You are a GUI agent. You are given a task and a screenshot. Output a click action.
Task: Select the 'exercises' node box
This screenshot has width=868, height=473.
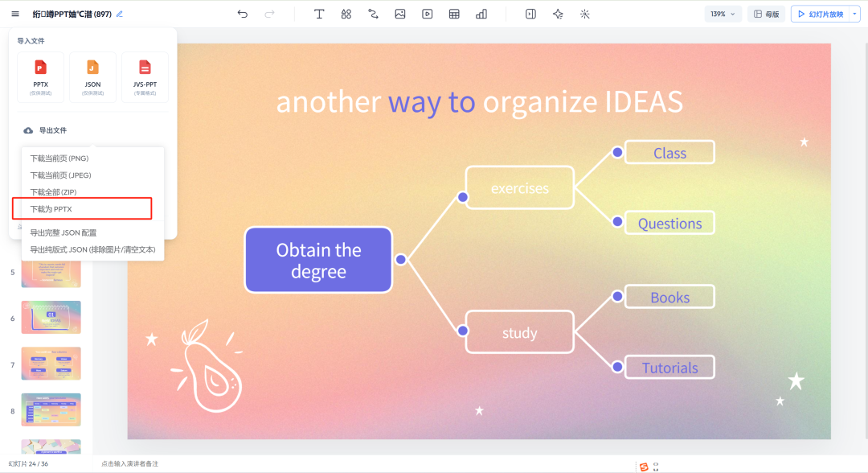pos(520,187)
